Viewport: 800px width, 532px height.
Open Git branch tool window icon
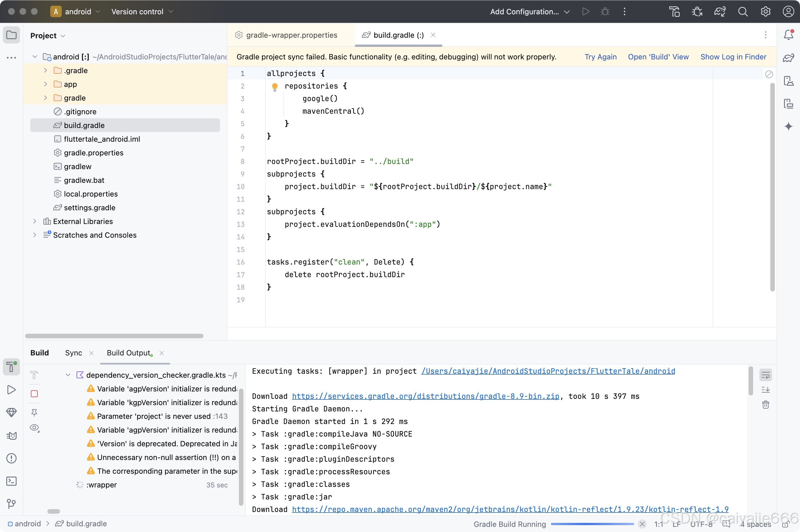pos(11,504)
